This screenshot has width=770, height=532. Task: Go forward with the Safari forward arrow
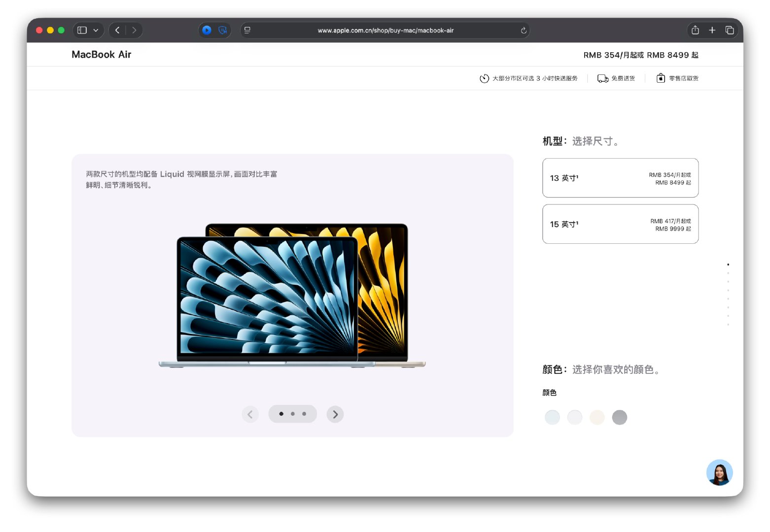(134, 30)
